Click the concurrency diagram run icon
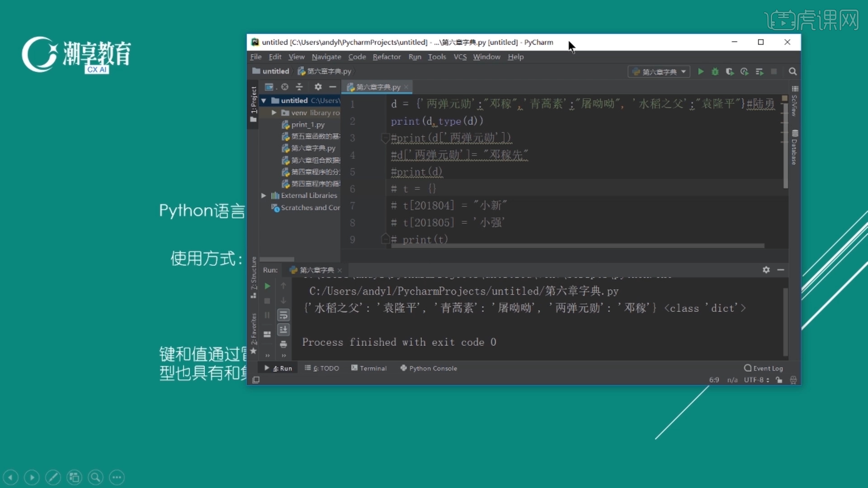Image resolution: width=868 pixels, height=488 pixels. (x=759, y=71)
